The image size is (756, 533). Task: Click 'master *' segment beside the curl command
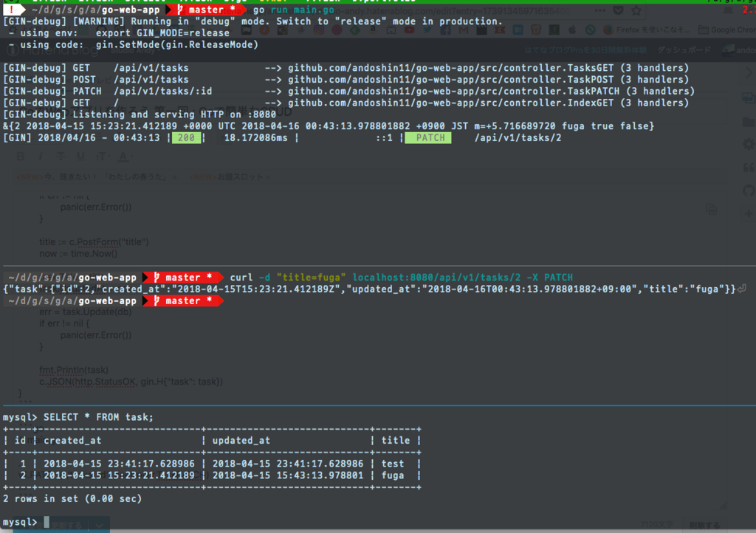tap(183, 278)
